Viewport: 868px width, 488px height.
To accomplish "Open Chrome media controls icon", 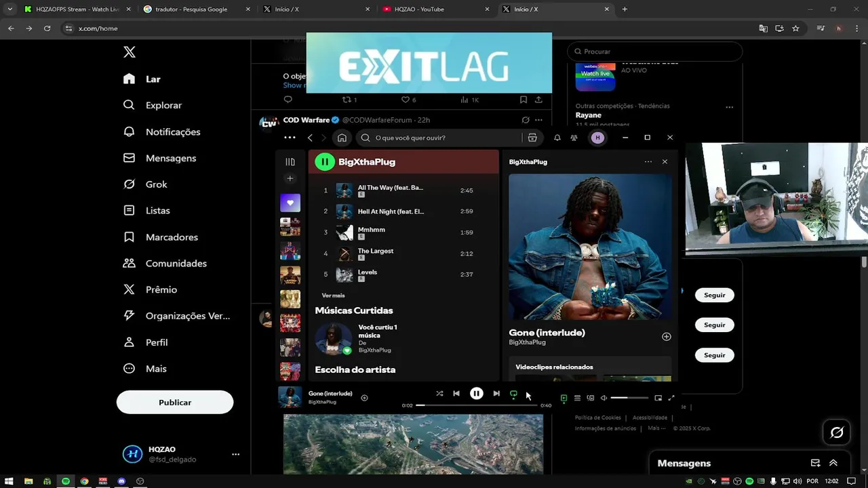I will click(x=821, y=28).
